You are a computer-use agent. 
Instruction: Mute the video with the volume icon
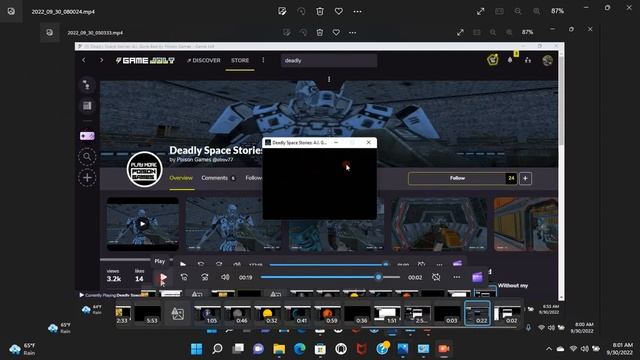click(225, 278)
